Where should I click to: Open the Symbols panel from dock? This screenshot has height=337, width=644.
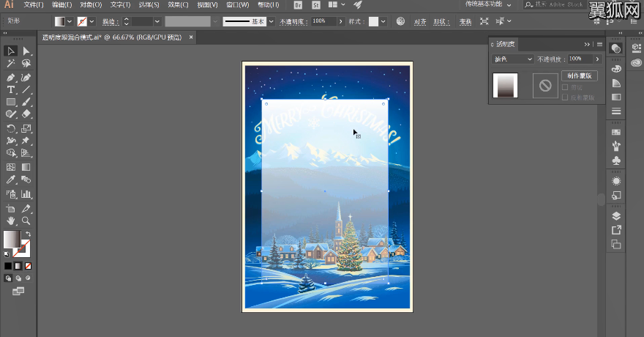(616, 160)
